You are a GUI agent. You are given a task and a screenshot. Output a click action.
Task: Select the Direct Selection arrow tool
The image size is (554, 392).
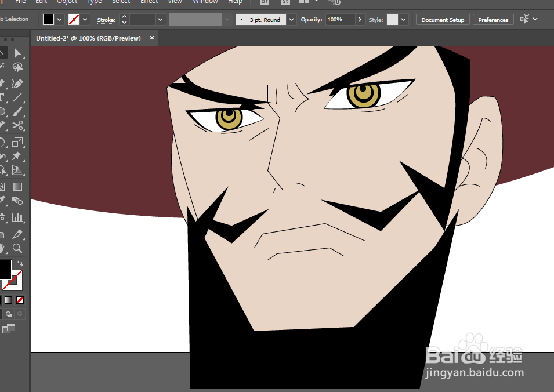[x=17, y=53]
